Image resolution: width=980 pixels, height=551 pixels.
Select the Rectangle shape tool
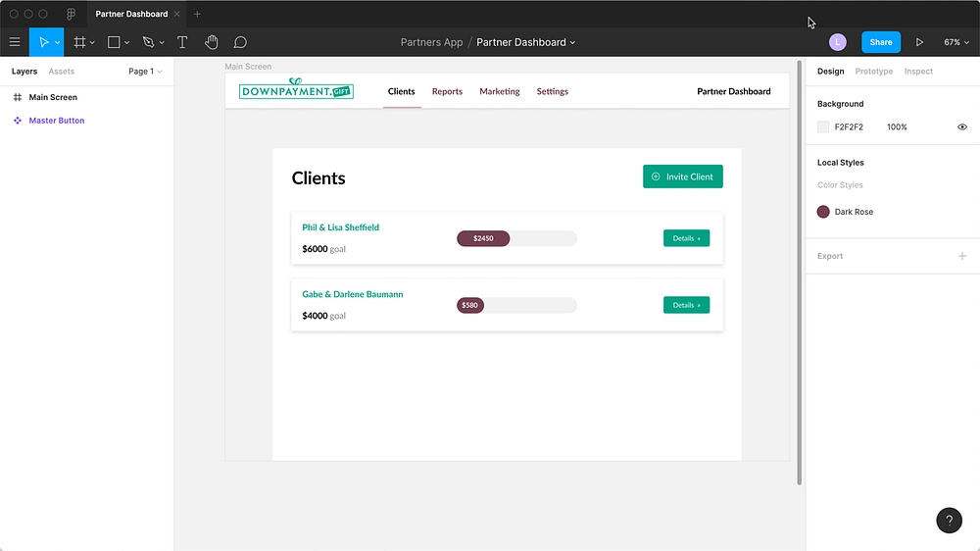point(114,42)
